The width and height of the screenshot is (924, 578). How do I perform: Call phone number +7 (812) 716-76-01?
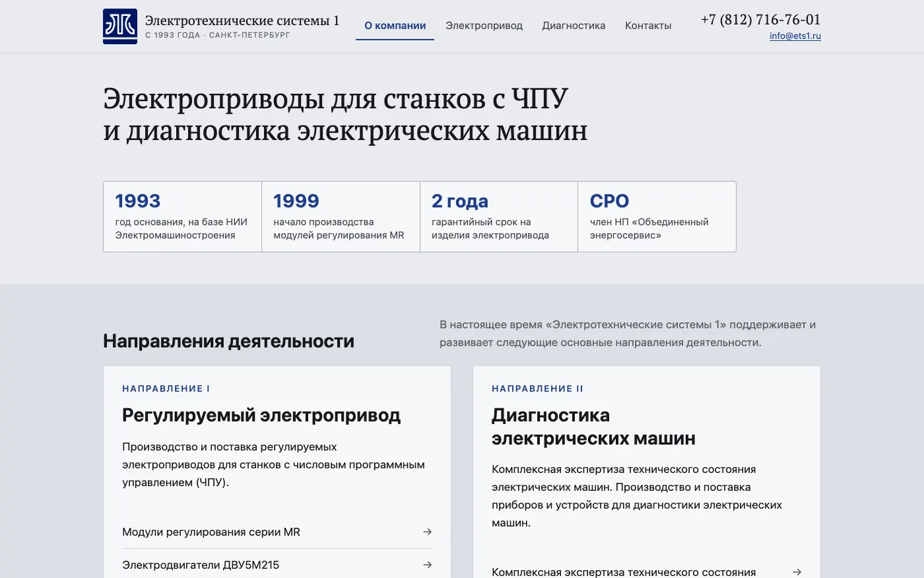[761, 19]
